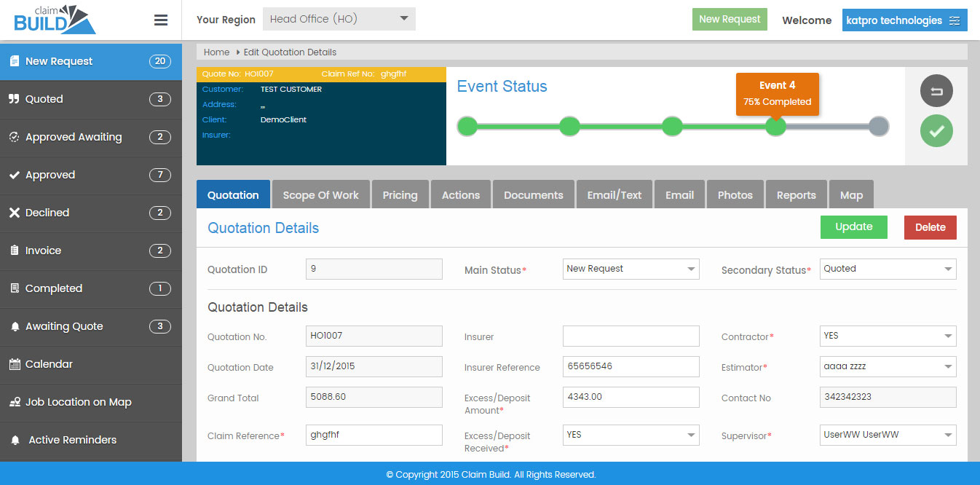
Task: Click the red Delete button
Action: coord(930,227)
